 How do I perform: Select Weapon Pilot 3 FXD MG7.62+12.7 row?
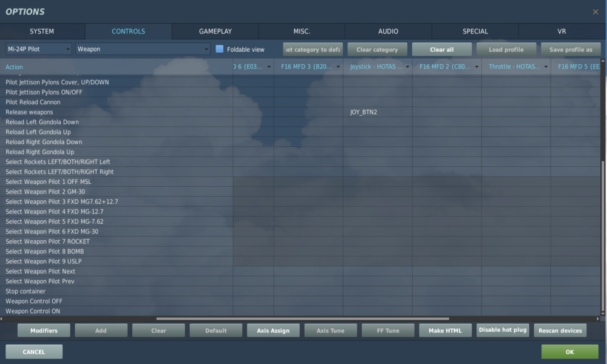(x=116, y=201)
